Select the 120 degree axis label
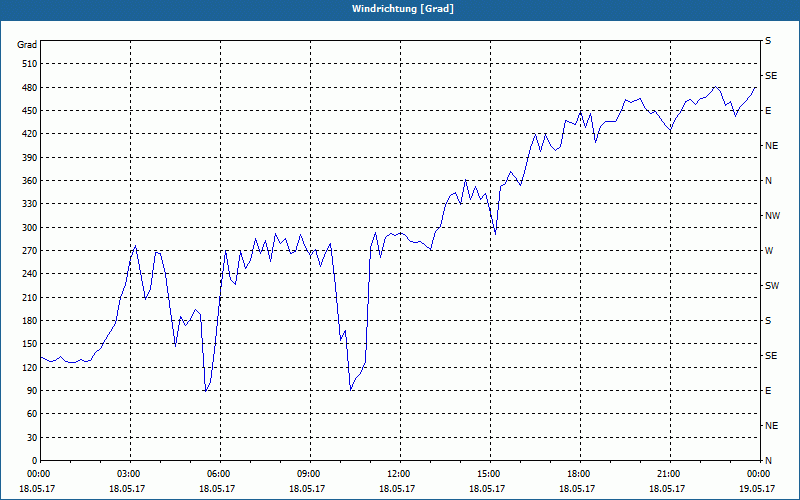 [x=30, y=367]
